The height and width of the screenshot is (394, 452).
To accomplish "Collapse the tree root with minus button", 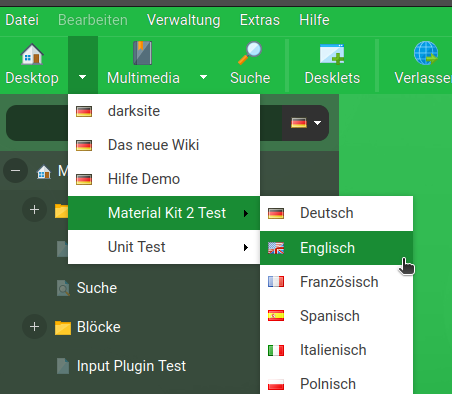I will (x=15, y=171).
